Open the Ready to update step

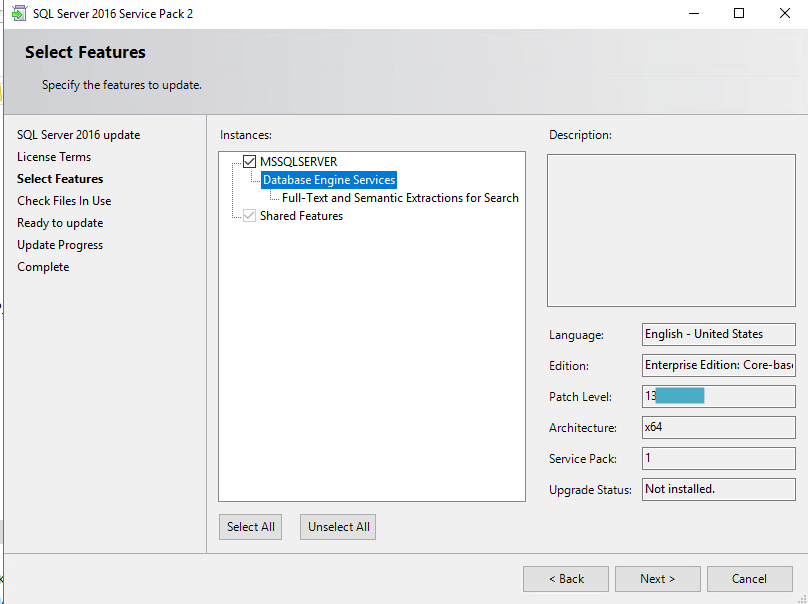pos(60,223)
